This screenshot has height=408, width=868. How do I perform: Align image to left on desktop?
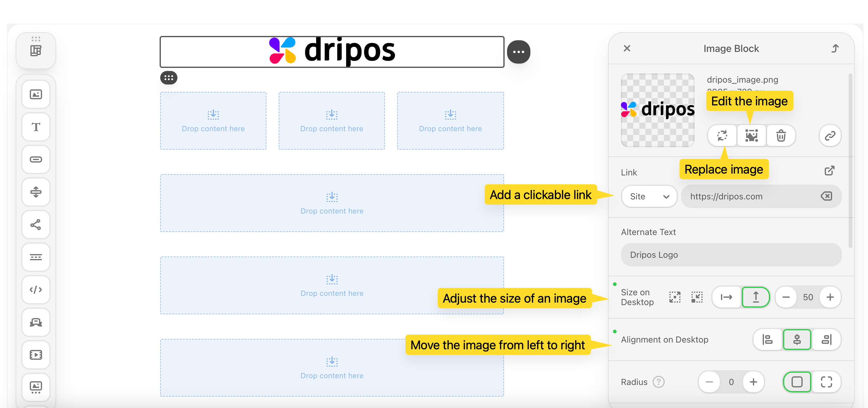click(767, 339)
